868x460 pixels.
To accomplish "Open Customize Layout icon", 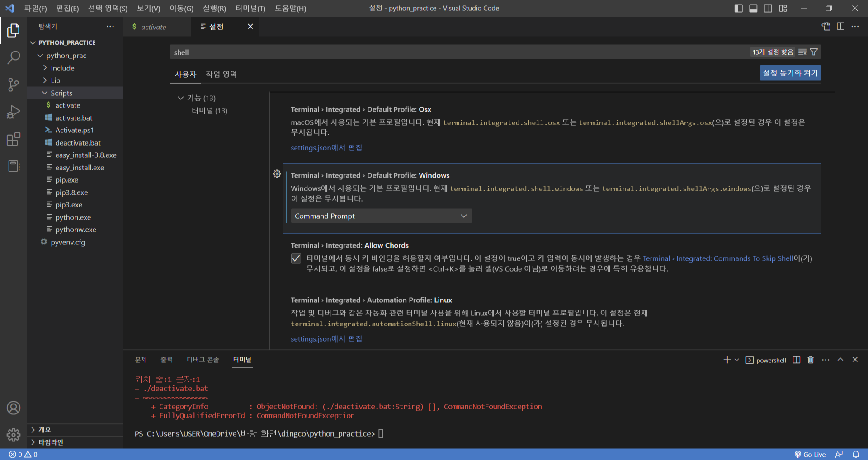I will 783,8.
